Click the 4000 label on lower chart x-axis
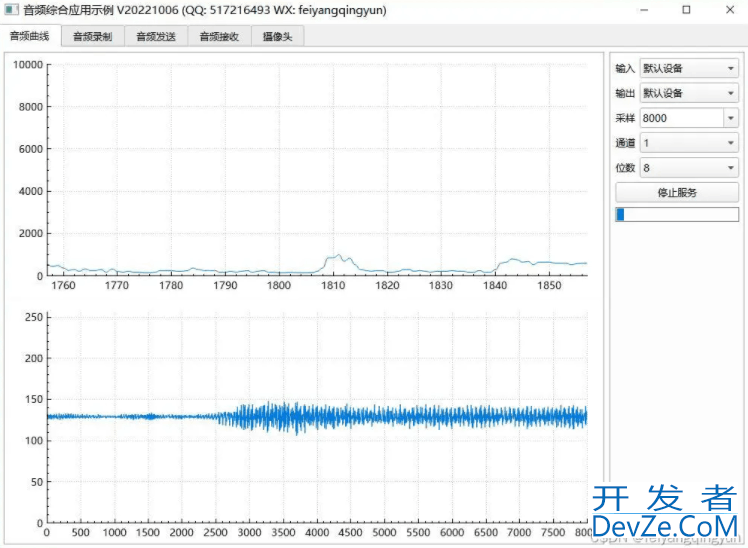Screen dimensions: 748x548 [x=317, y=532]
